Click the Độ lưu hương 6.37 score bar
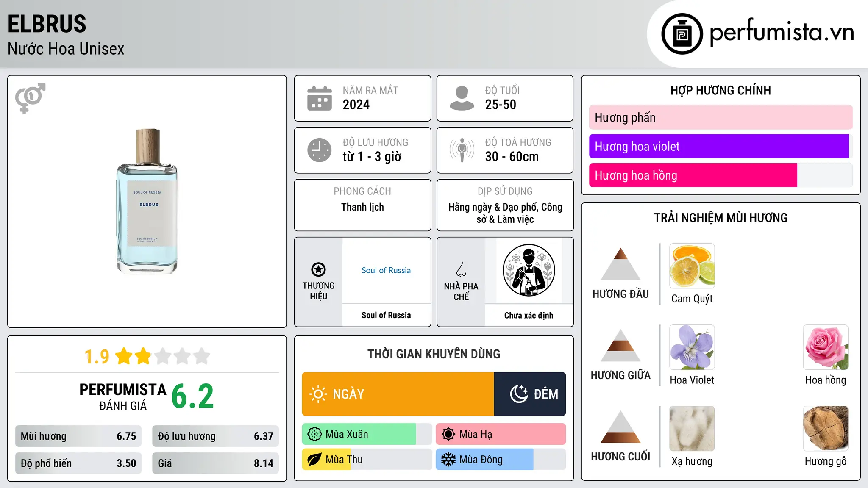868x488 pixels. coord(216,436)
